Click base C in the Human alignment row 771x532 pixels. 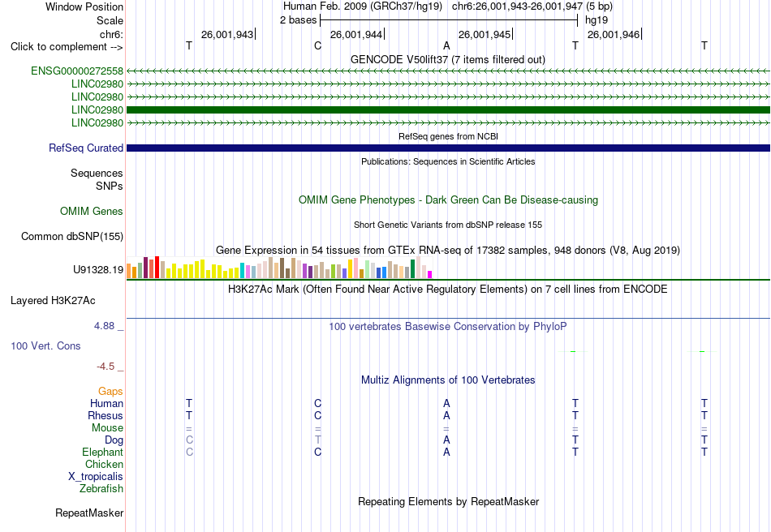click(x=317, y=403)
